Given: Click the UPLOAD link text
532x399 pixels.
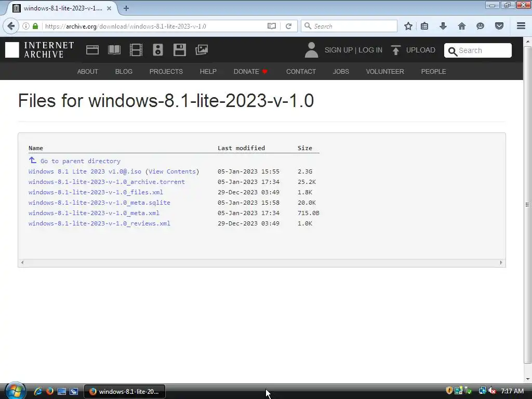Looking at the screenshot, I should click(420, 50).
